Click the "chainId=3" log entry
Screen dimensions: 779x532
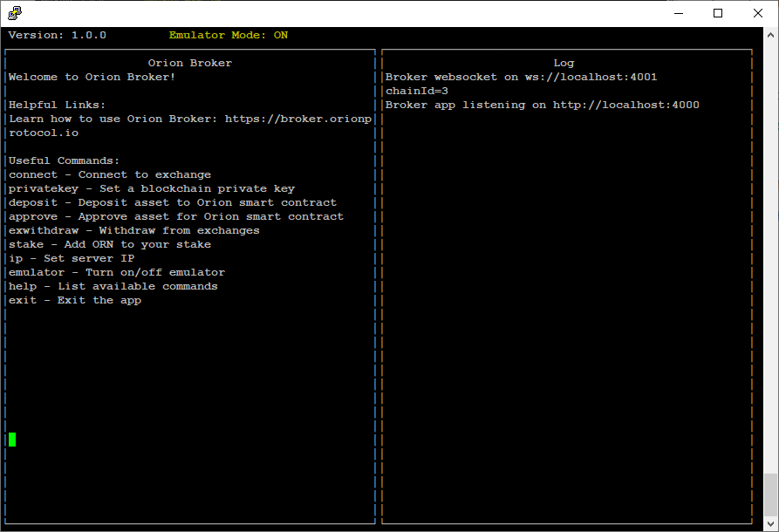click(417, 91)
